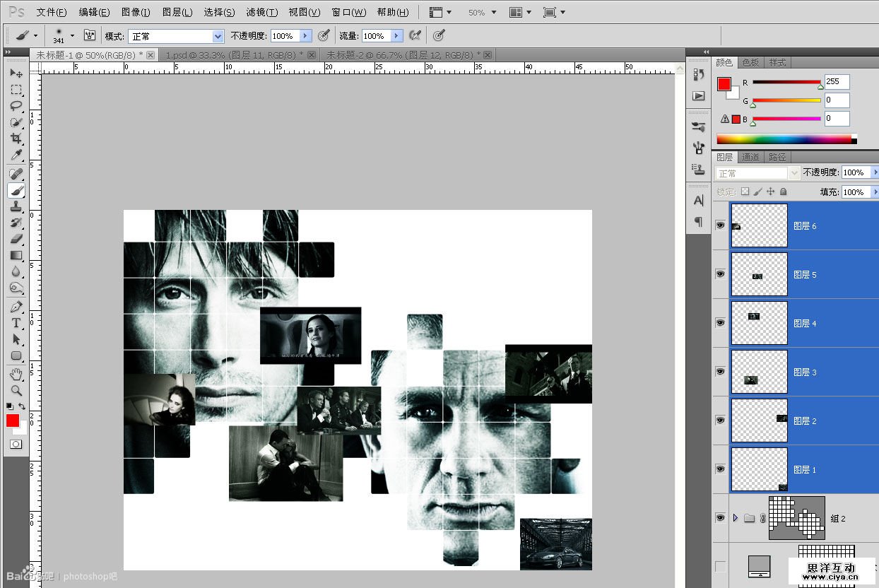Toggle visibility of layer 图层 3
Screen dimensions: 879x588
720,372
